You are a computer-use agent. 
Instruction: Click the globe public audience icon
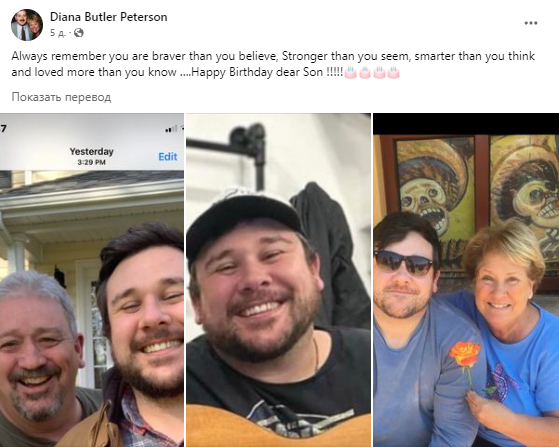coord(78,33)
